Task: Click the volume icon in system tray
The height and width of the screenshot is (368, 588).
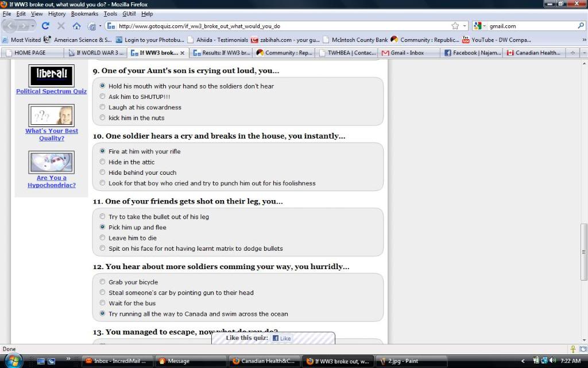Action: (552, 361)
